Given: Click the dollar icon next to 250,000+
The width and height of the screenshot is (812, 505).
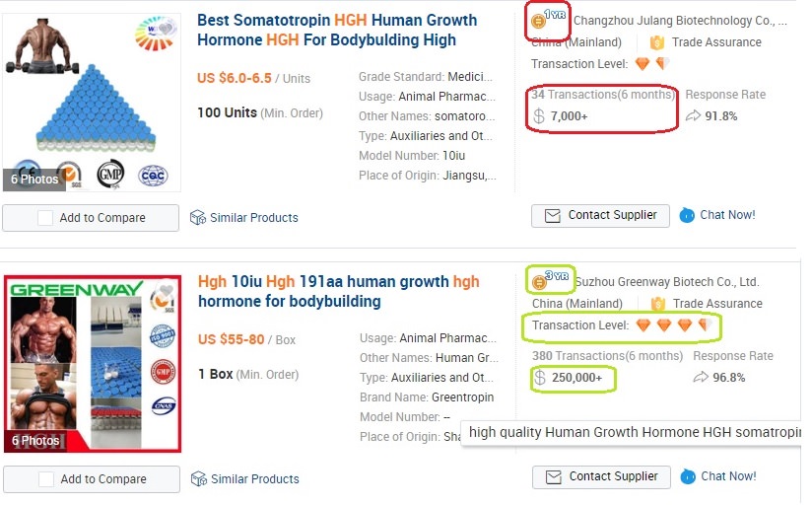Looking at the screenshot, I should tap(539, 378).
